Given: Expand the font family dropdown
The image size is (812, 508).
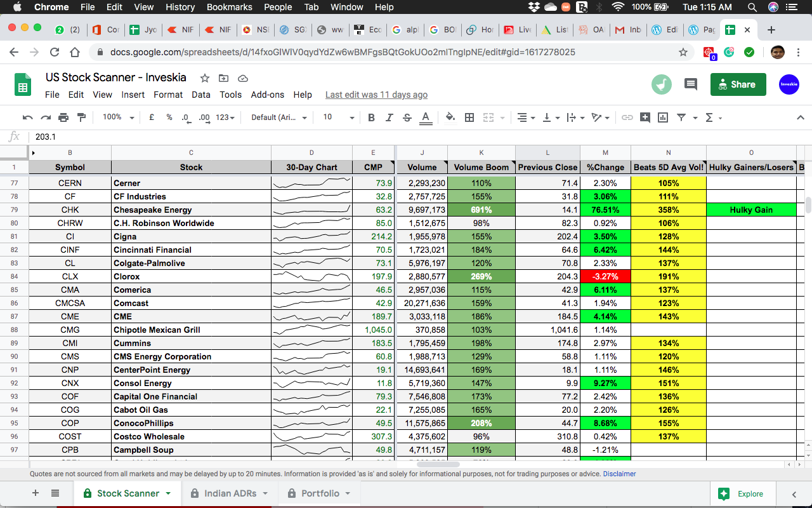Looking at the screenshot, I should pos(279,117).
